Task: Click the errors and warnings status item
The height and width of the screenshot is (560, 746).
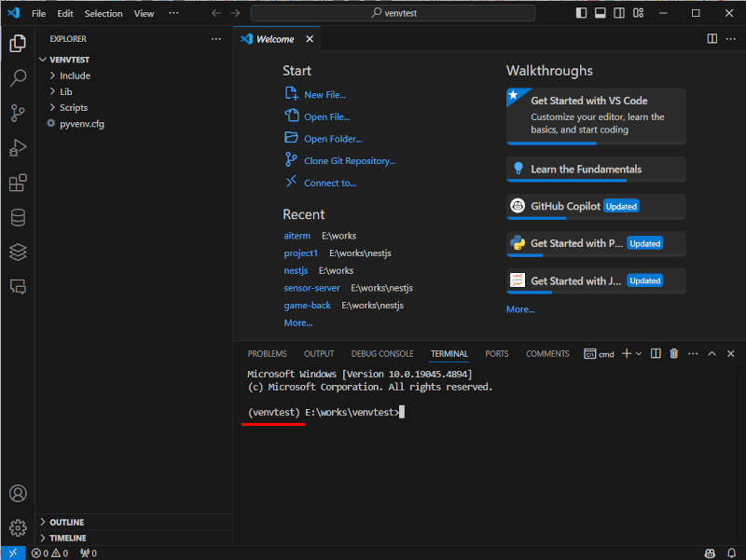Action: 49,553
